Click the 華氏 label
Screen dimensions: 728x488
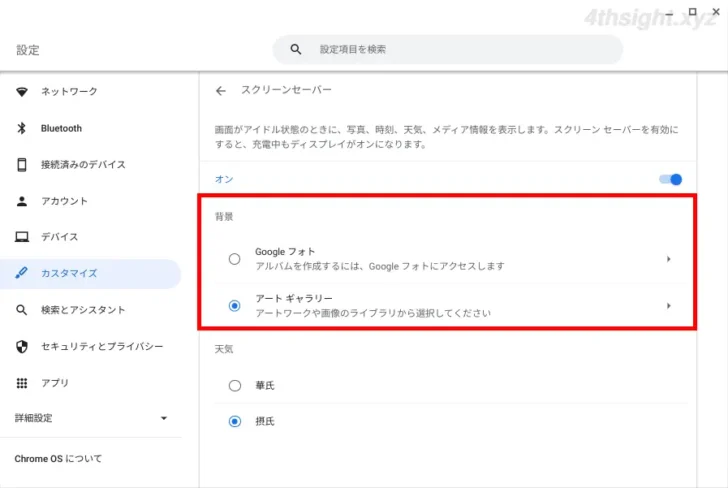coord(265,385)
